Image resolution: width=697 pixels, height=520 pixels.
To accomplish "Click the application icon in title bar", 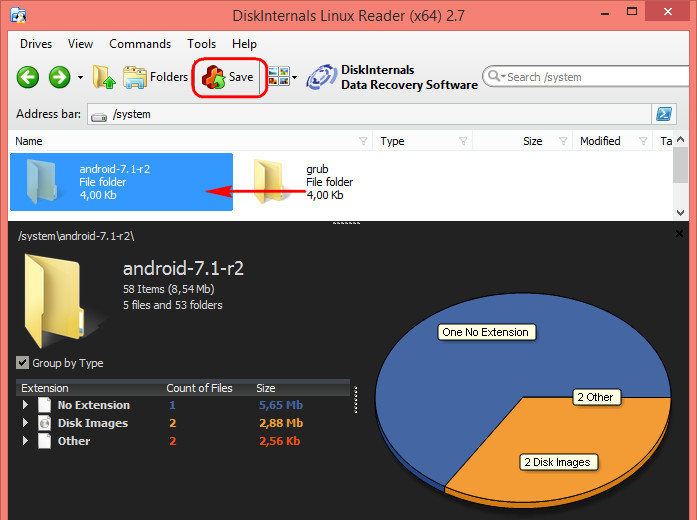I will pyautogui.click(x=18, y=15).
